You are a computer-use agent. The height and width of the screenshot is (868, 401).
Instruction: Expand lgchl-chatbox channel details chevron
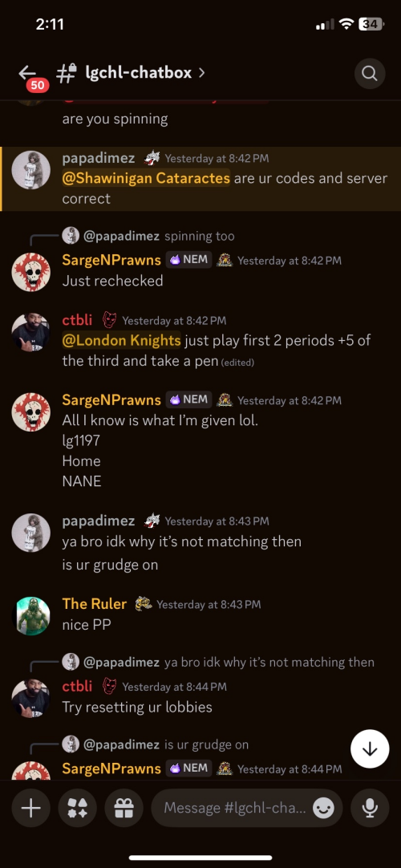coord(201,72)
